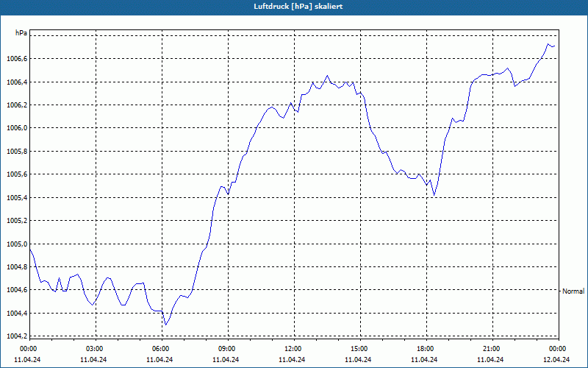
Task: Select the 1005,2 y-axis value
Action: pos(17,220)
